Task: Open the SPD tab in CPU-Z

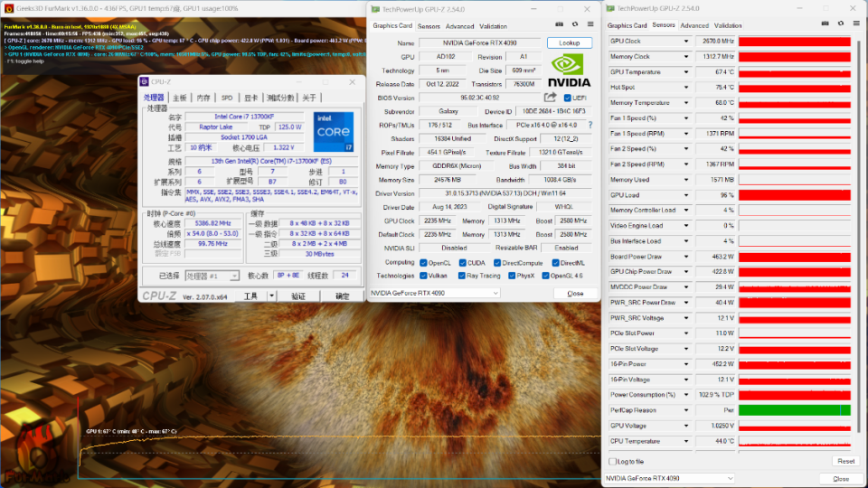Action: click(x=227, y=98)
